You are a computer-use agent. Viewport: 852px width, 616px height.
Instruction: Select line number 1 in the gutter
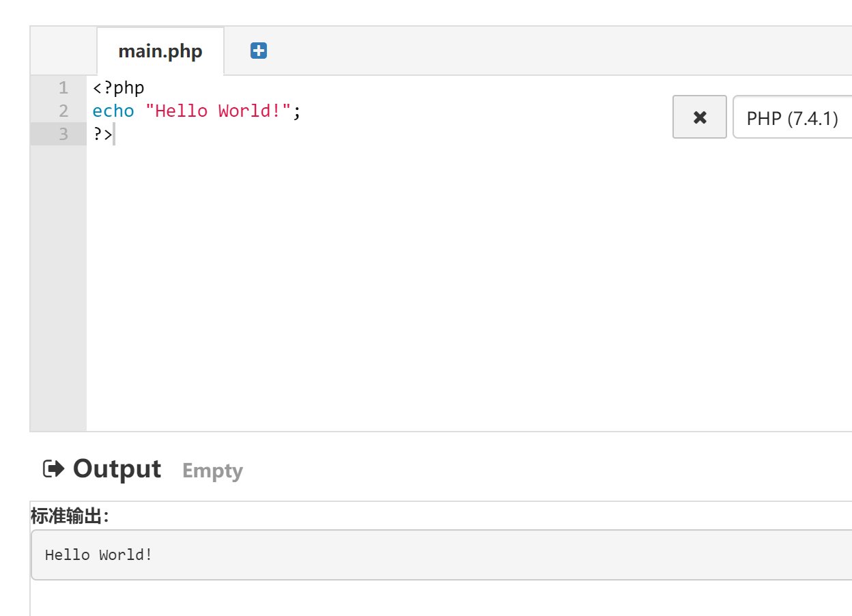click(63, 87)
